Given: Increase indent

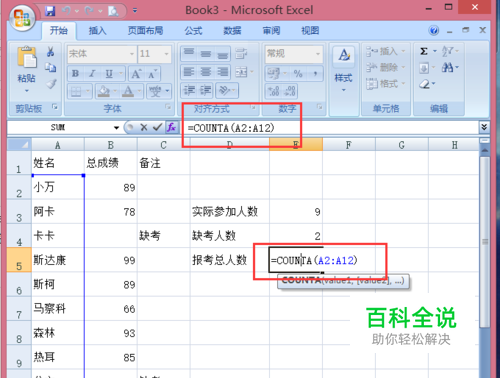Looking at the screenshot, I should pos(206,90).
